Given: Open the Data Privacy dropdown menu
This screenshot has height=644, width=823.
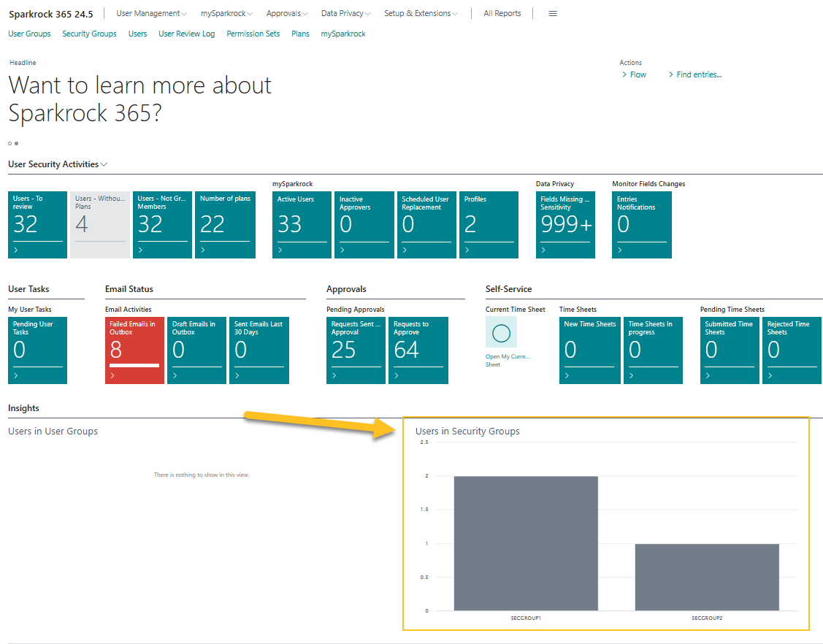Looking at the screenshot, I should [x=345, y=13].
